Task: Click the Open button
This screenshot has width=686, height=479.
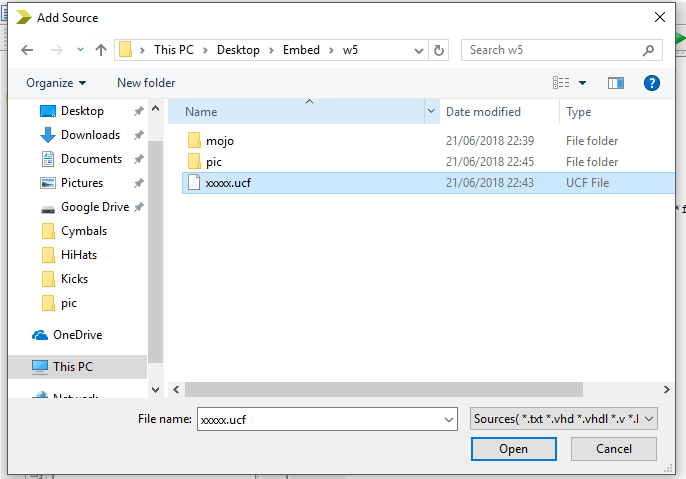Action: coord(514,449)
